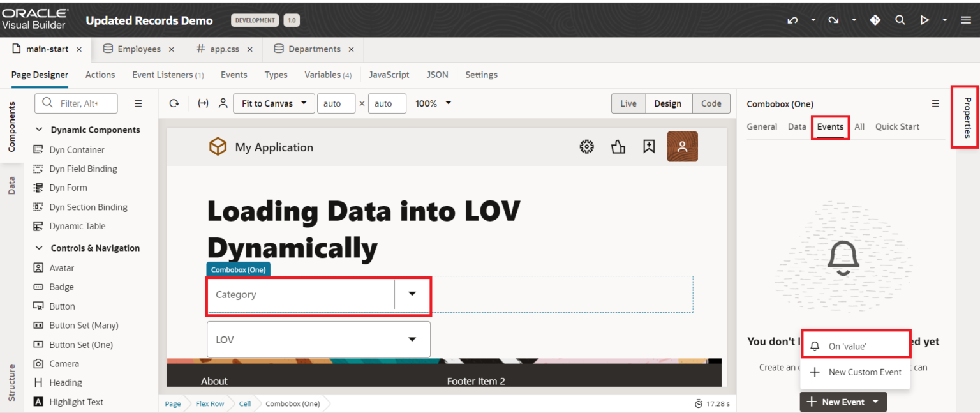This screenshot has height=413, width=980.
Task: Switch canvas to Code mode
Action: (x=711, y=103)
